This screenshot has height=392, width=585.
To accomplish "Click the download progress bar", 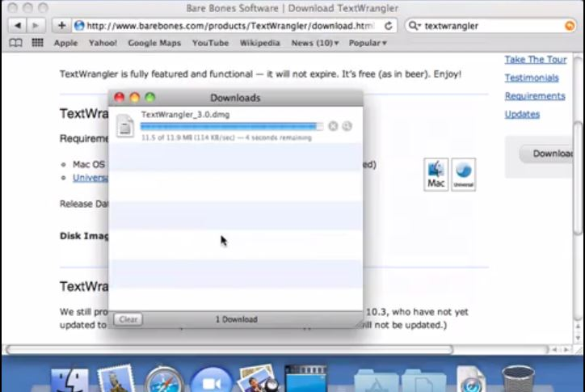I will (x=232, y=127).
